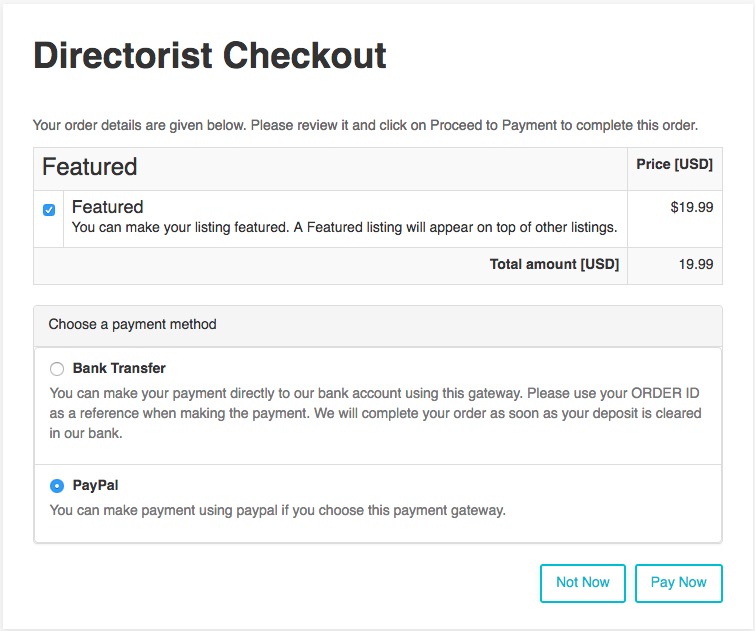Click the large Featured table header

[90, 167]
